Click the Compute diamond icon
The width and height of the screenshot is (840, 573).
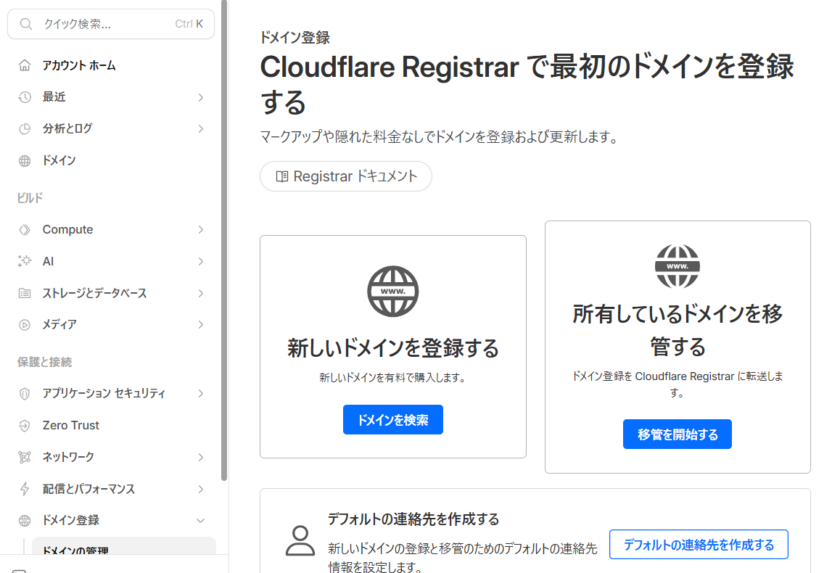[25, 230]
